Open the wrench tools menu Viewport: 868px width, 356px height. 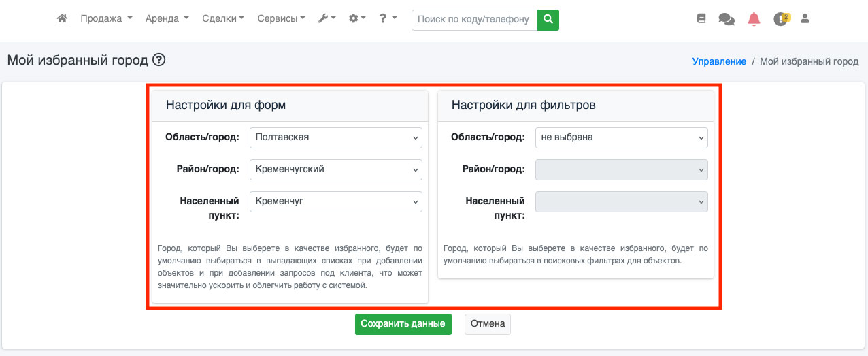(x=327, y=19)
